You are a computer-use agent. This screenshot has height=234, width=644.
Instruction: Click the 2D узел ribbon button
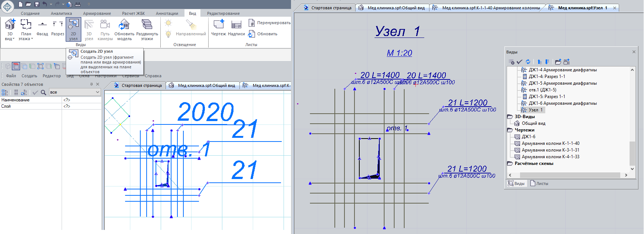pos(73,29)
